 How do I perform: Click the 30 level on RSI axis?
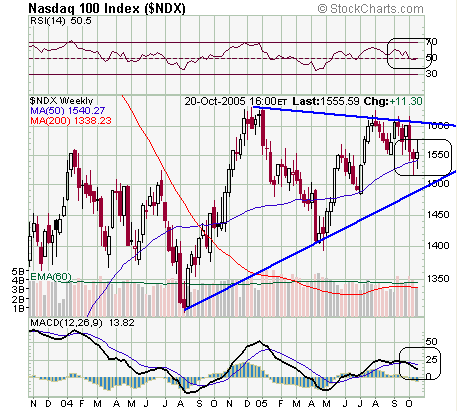point(431,74)
